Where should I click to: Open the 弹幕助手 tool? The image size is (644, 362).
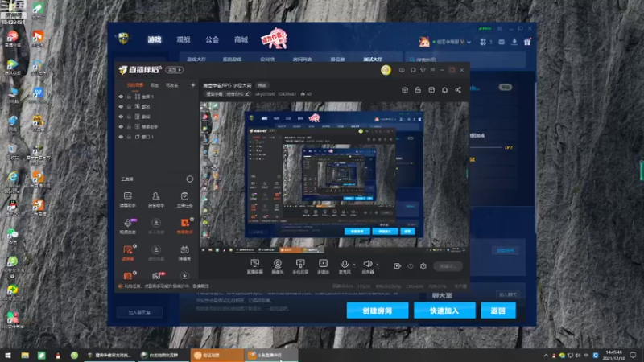(128, 200)
